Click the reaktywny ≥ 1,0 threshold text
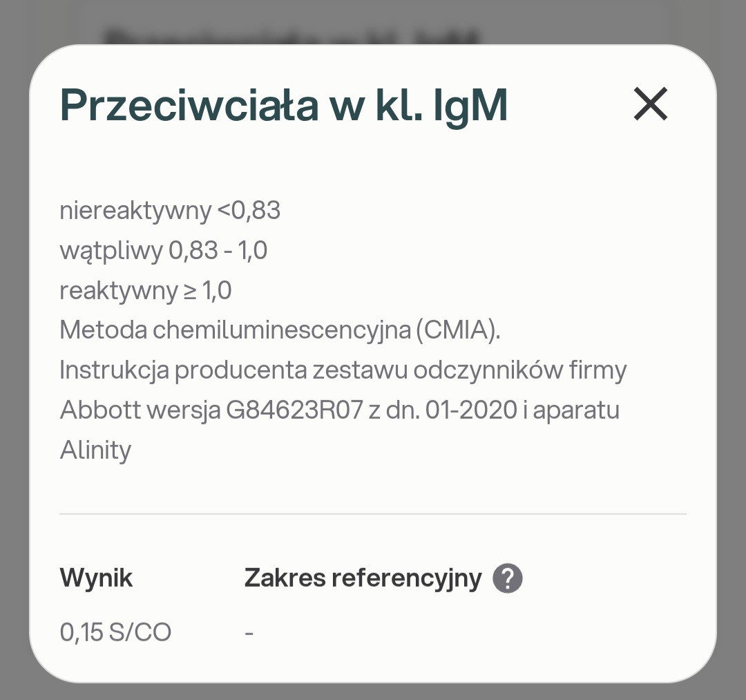This screenshot has width=746, height=700. (x=146, y=290)
